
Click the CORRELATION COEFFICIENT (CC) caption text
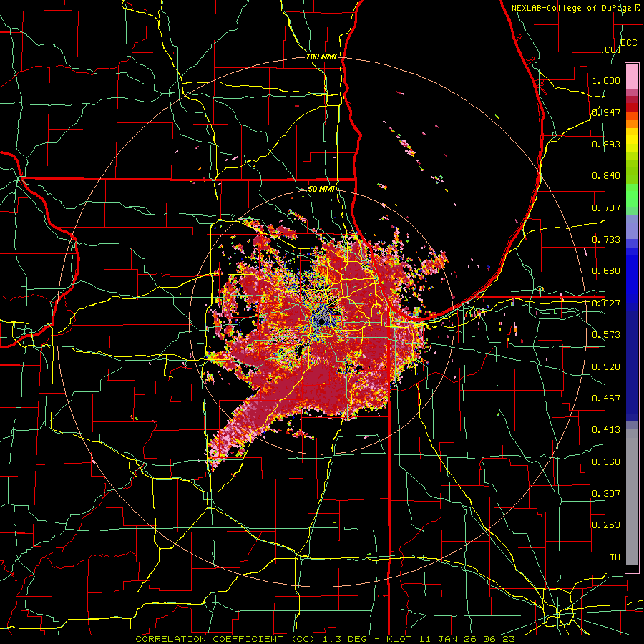point(225,639)
